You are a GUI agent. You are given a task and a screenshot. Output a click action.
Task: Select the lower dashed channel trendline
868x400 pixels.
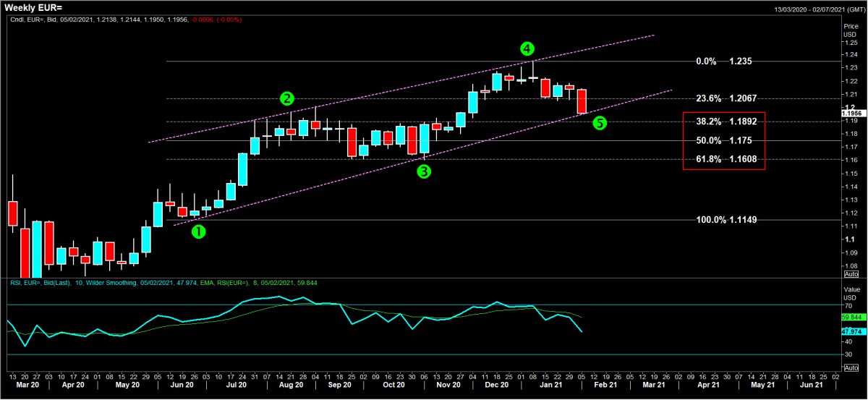pyautogui.click(x=425, y=158)
